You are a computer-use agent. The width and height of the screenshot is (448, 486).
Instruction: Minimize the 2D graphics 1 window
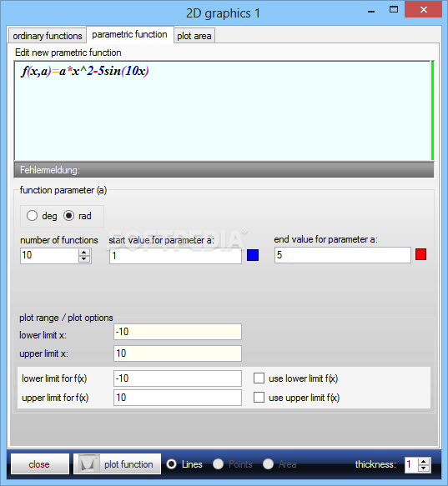pos(371,11)
